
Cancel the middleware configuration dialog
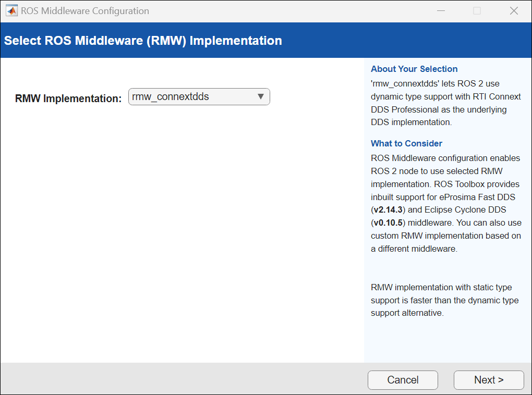click(403, 380)
